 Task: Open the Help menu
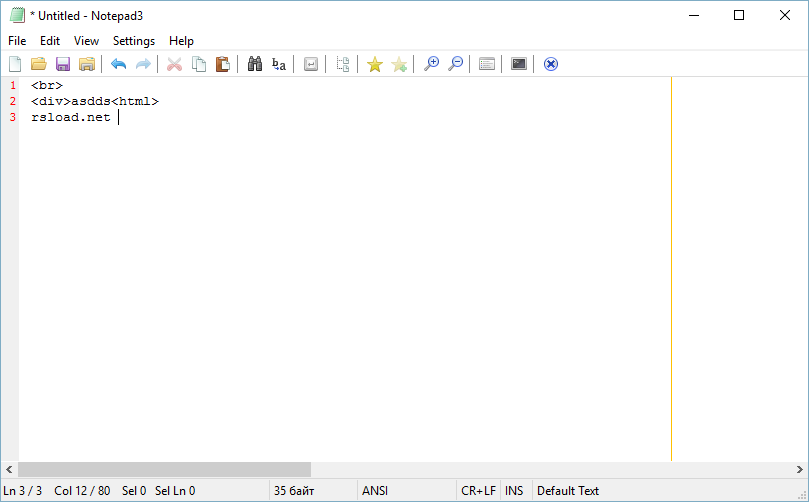pyautogui.click(x=181, y=41)
